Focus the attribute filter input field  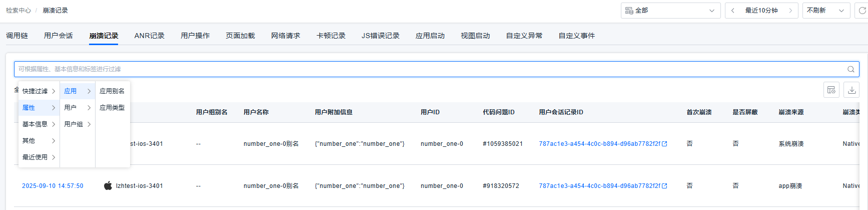pyautogui.click(x=425, y=69)
